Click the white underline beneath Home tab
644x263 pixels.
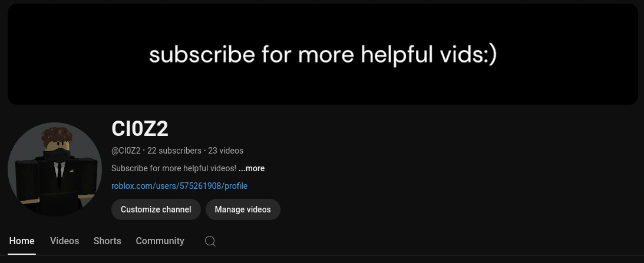coord(22,254)
